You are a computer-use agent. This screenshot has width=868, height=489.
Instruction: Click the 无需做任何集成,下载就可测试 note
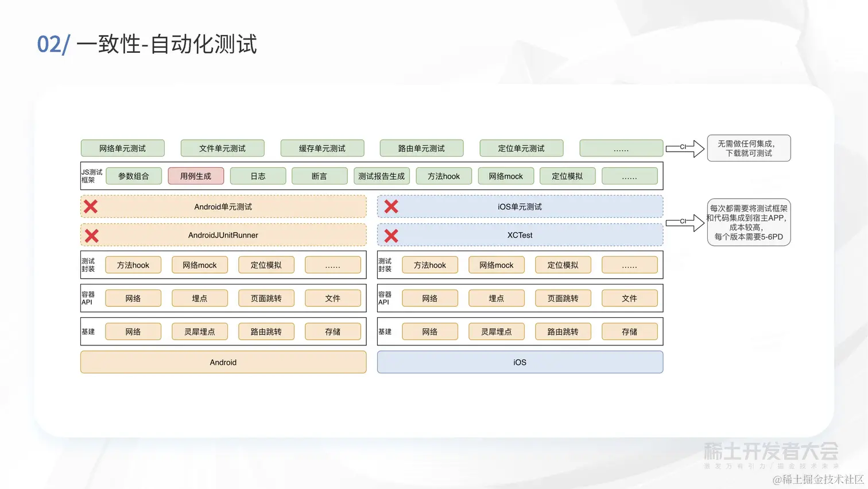749,148
